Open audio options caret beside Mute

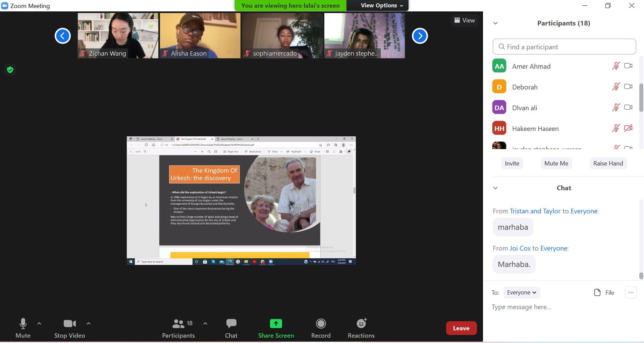point(39,324)
